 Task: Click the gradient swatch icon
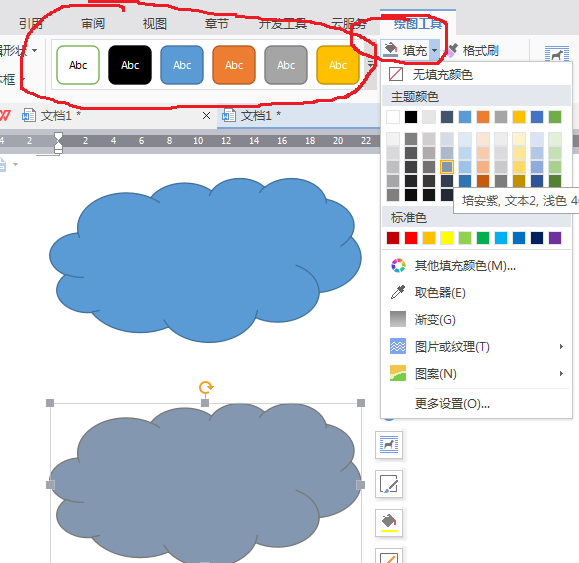coord(398,319)
